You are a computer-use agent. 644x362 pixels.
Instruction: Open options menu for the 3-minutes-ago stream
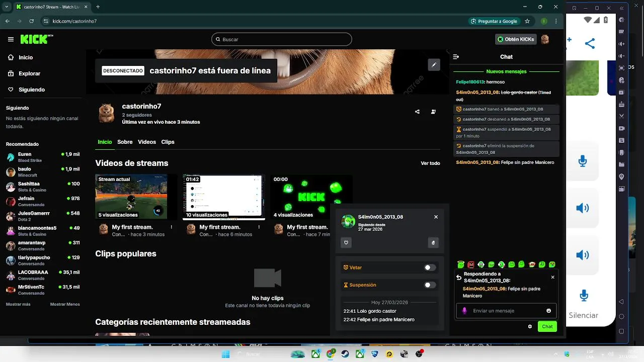(172, 227)
